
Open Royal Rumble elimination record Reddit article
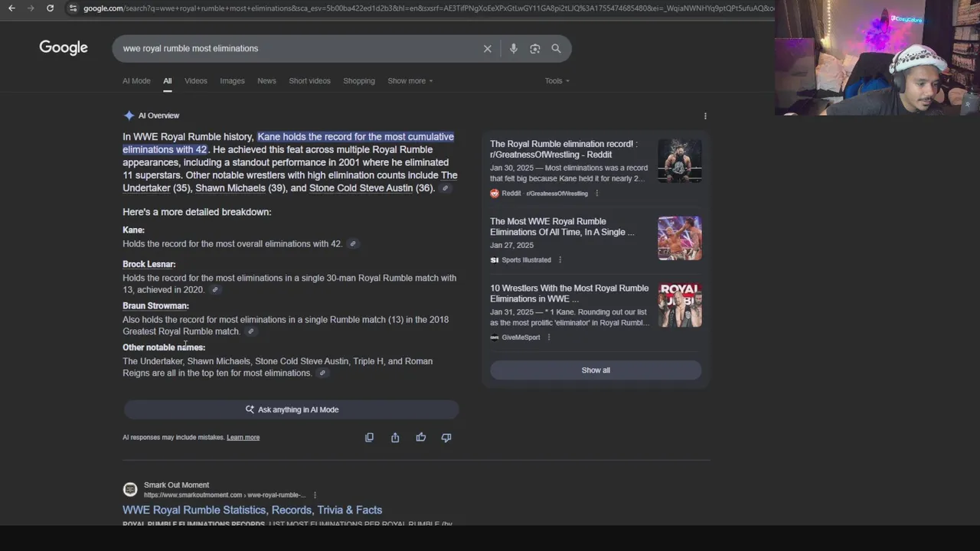coord(563,149)
